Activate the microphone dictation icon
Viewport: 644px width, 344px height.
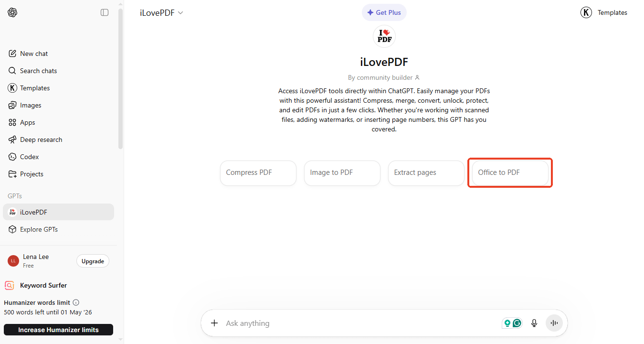click(x=534, y=323)
